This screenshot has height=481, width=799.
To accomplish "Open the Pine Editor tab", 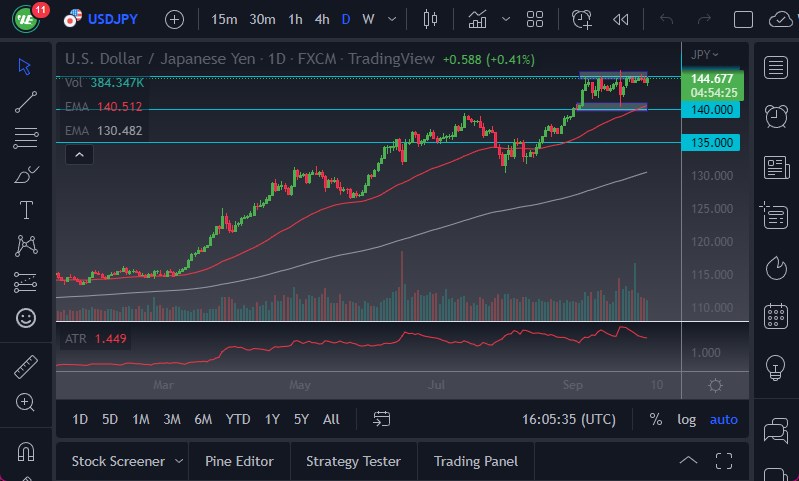I will pyautogui.click(x=239, y=461).
